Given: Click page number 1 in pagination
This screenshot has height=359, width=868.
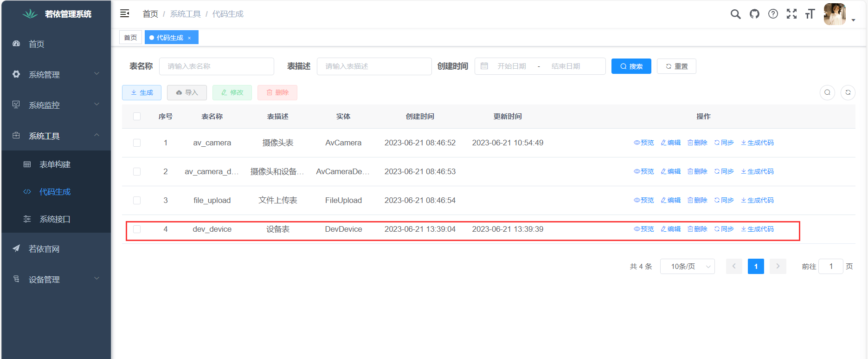Looking at the screenshot, I should tap(756, 266).
